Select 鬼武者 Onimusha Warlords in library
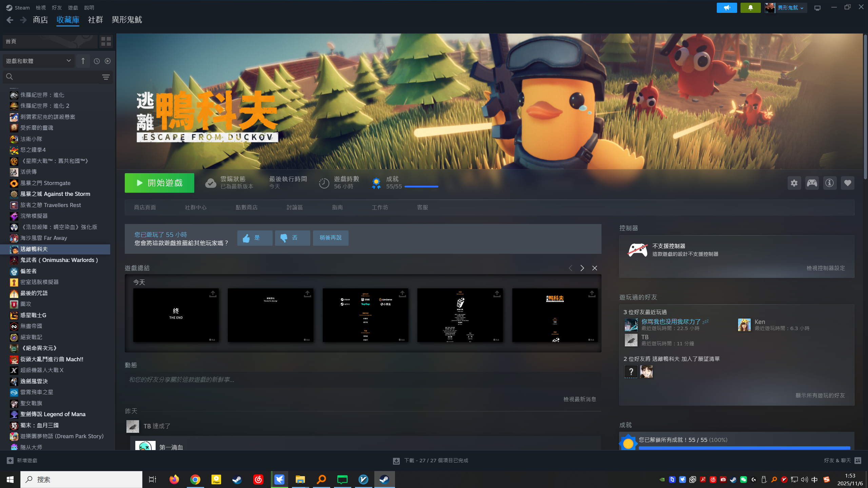The image size is (868, 488). pos(59,260)
